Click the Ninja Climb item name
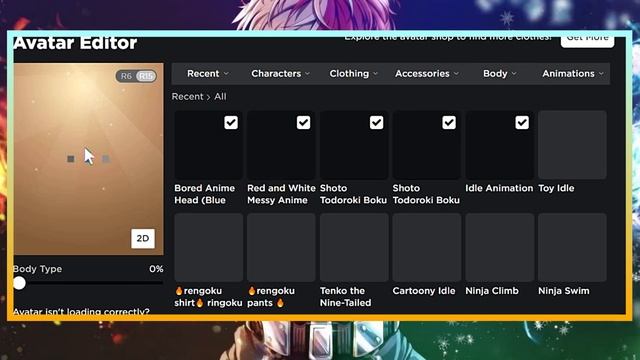This screenshot has width=640, height=360. [x=492, y=291]
